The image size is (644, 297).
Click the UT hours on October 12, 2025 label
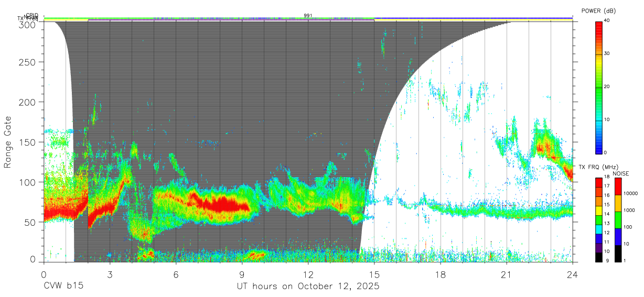tap(307, 287)
